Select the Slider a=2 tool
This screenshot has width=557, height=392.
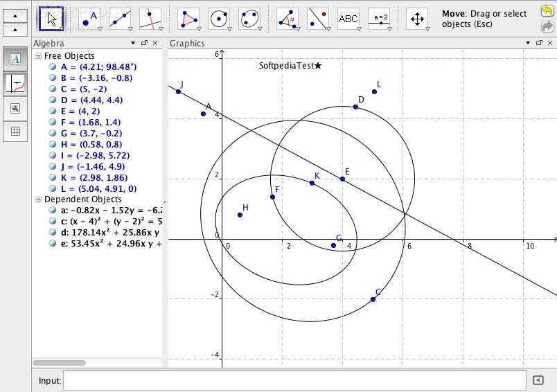379,19
